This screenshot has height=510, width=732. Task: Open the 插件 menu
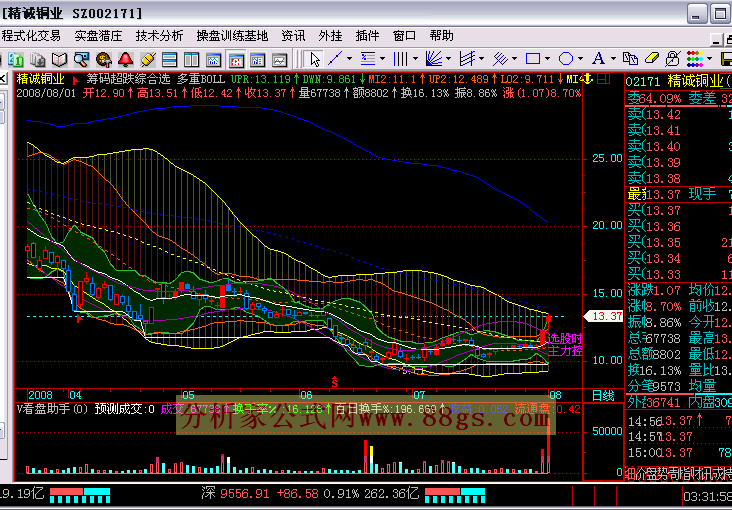pos(367,35)
